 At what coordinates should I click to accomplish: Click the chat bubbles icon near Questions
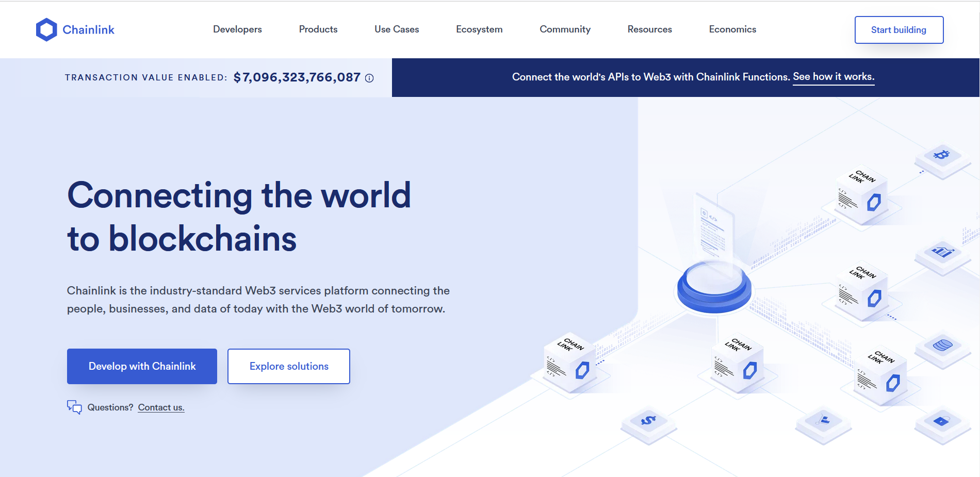74,407
